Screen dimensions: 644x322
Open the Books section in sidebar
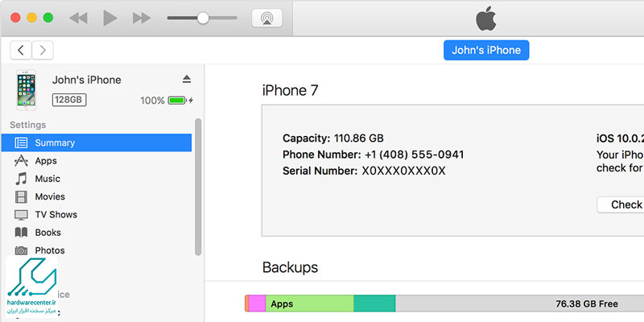click(47, 233)
